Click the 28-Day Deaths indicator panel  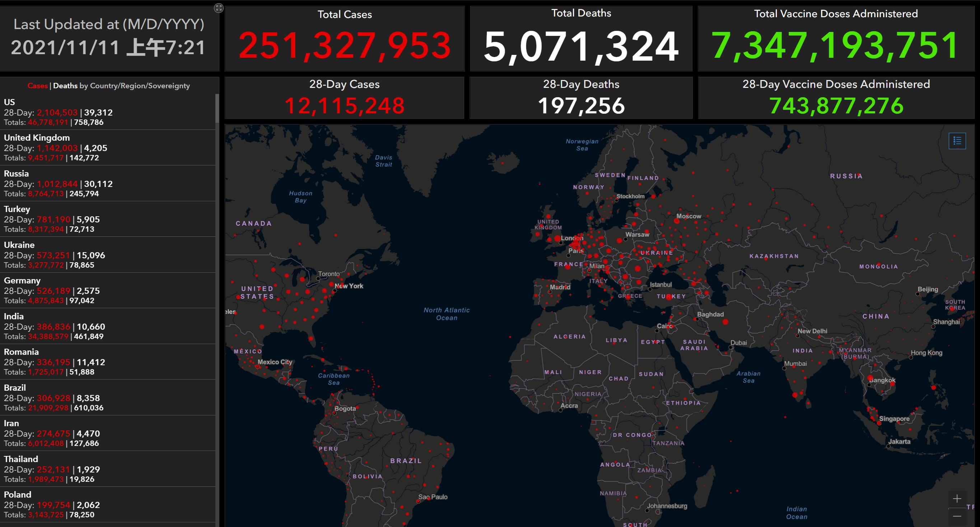click(x=580, y=98)
